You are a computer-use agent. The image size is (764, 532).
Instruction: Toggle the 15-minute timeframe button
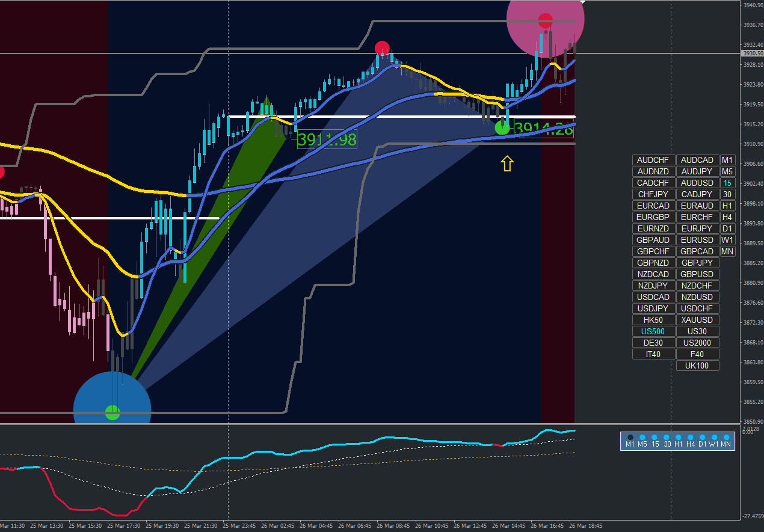(727, 183)
